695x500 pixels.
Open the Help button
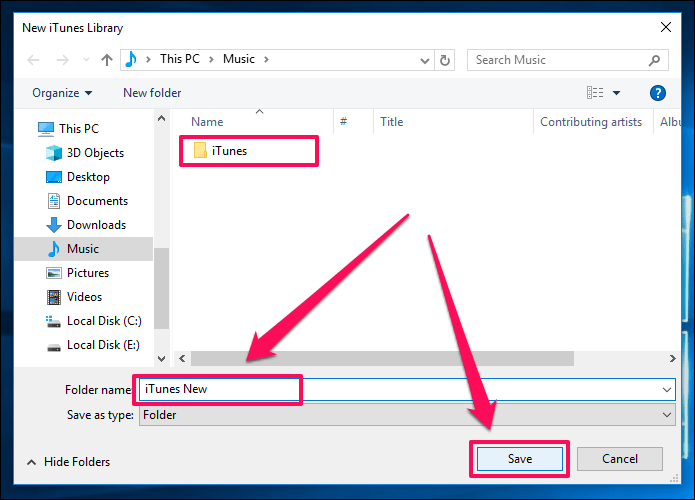tap(658, 93)
